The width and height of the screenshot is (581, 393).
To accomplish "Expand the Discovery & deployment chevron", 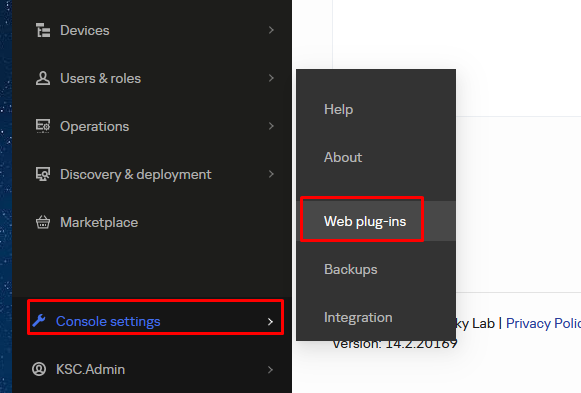I will click(x=271, y=174).
